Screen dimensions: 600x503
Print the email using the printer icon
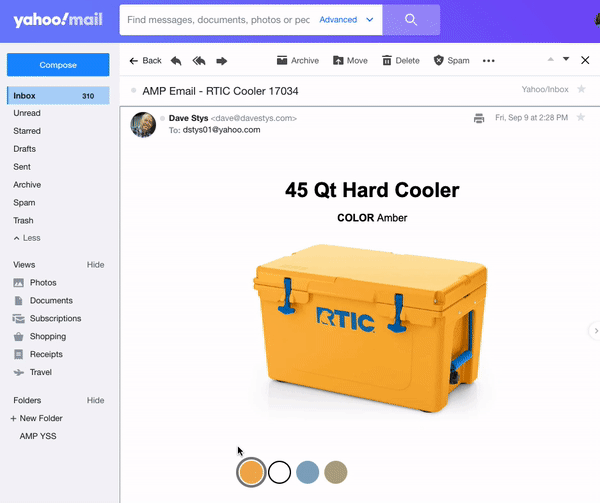coord(479,118)
